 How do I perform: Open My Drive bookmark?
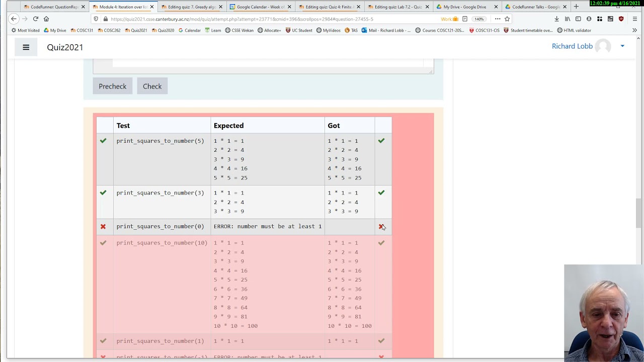(x=55, y=30)
